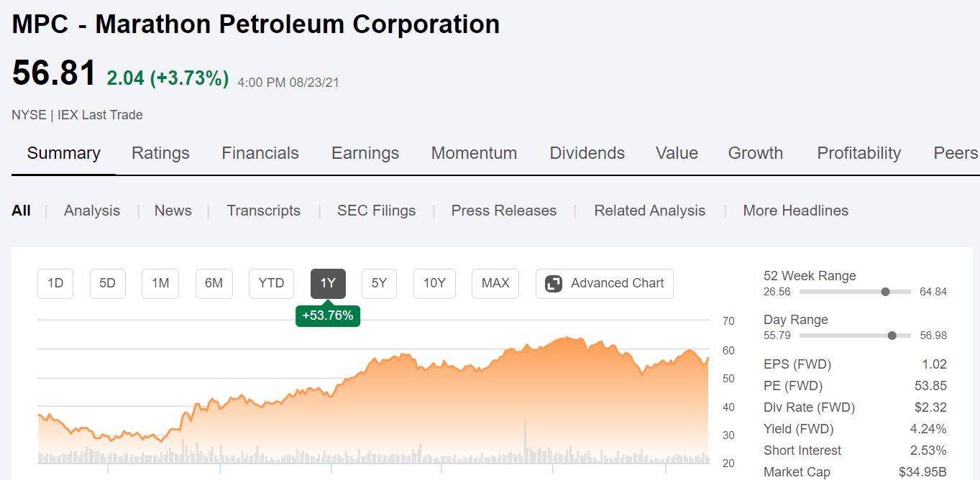Select the All headlines filter
The height and width of the screenshot is (480, 980).
(x=21, y=210)
